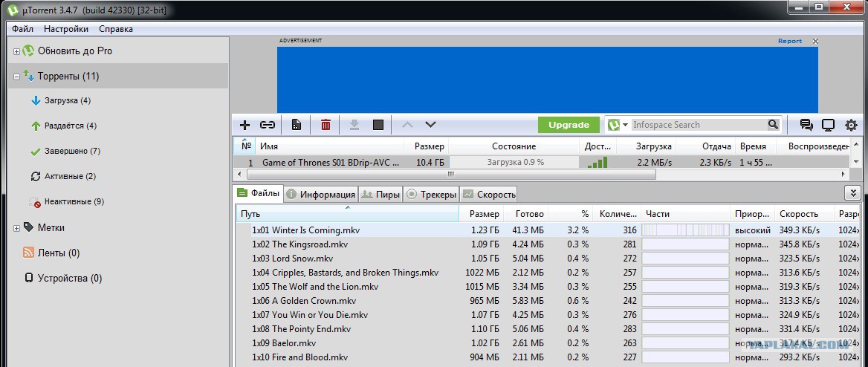Image resolution: width=868 pixels, height=367 pixels.
Task: Open the Файл menu
Action: pyautogui.click(x=23, y=29)
